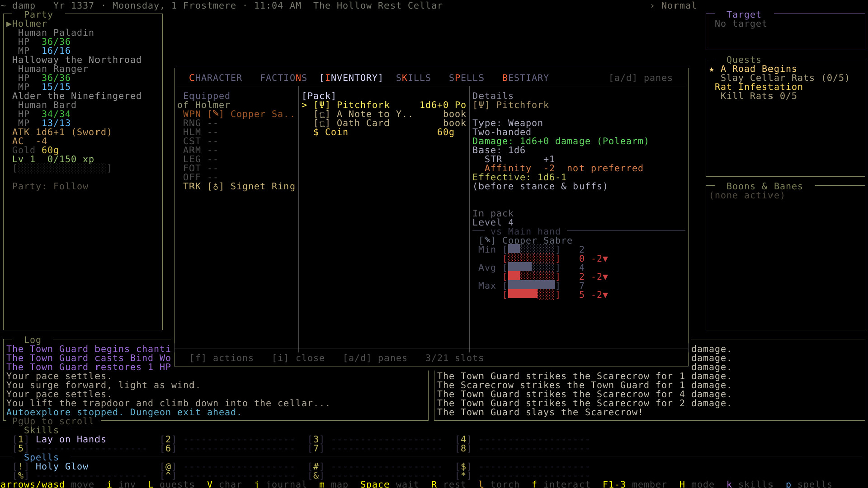
Task: Click the XP progress bar under Lv 1
Action: coord(62,168)
